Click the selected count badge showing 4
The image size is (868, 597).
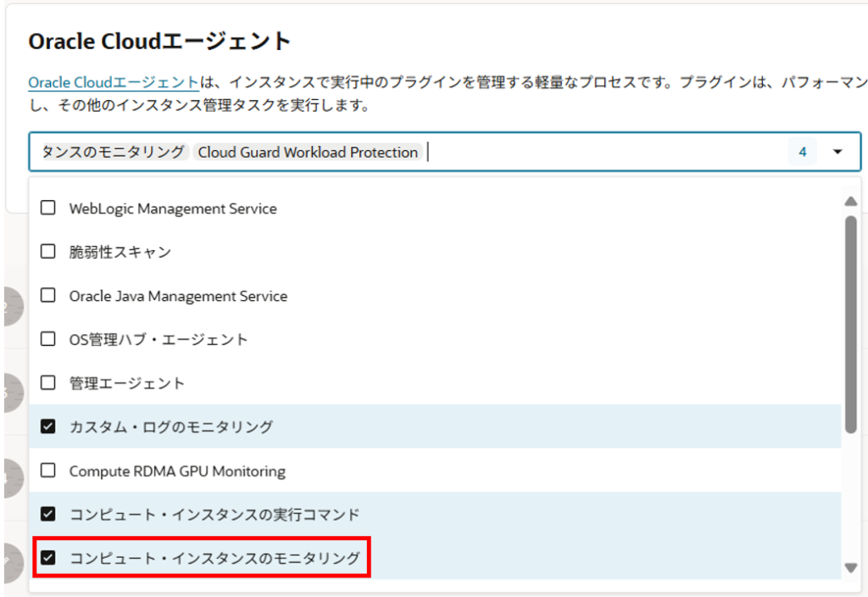802,153
